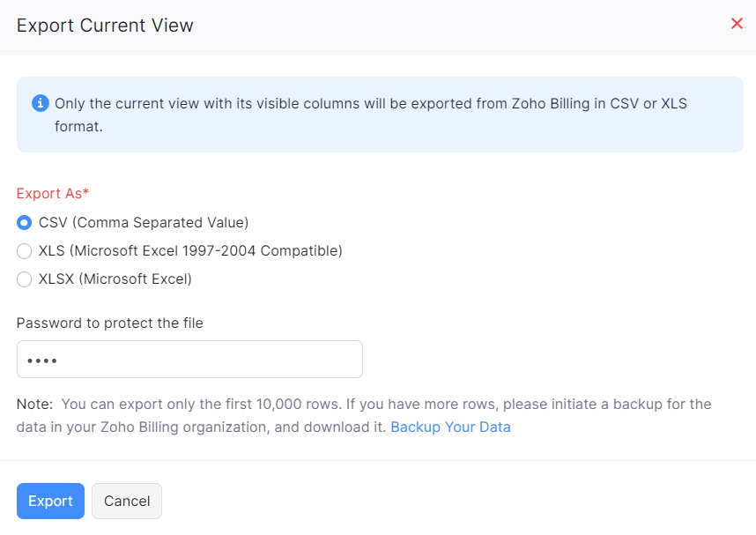Pick the XLSX Microsoft Excel option
This screenshot has width=756, height=535.
(24, 279)
